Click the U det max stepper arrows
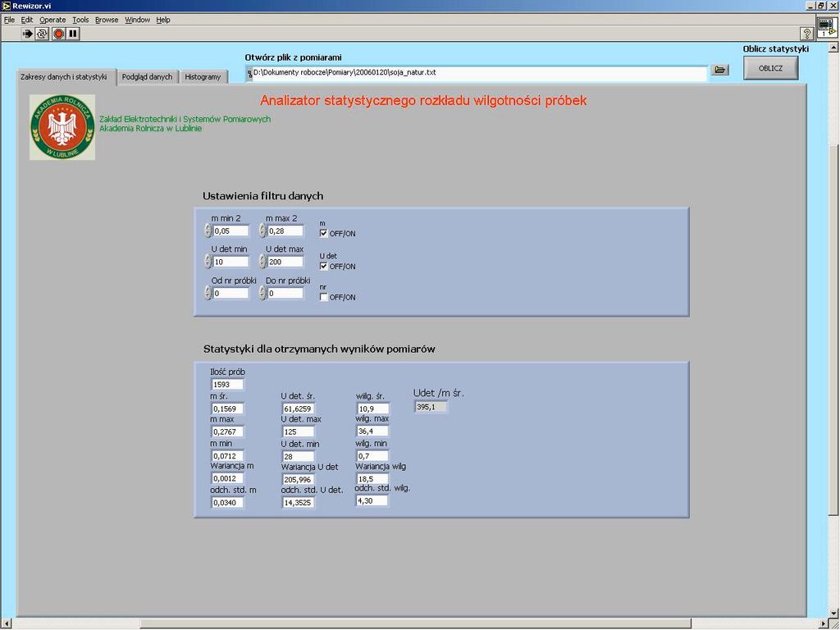The height and width of the screenshot is (630, 840). point(262,262)
